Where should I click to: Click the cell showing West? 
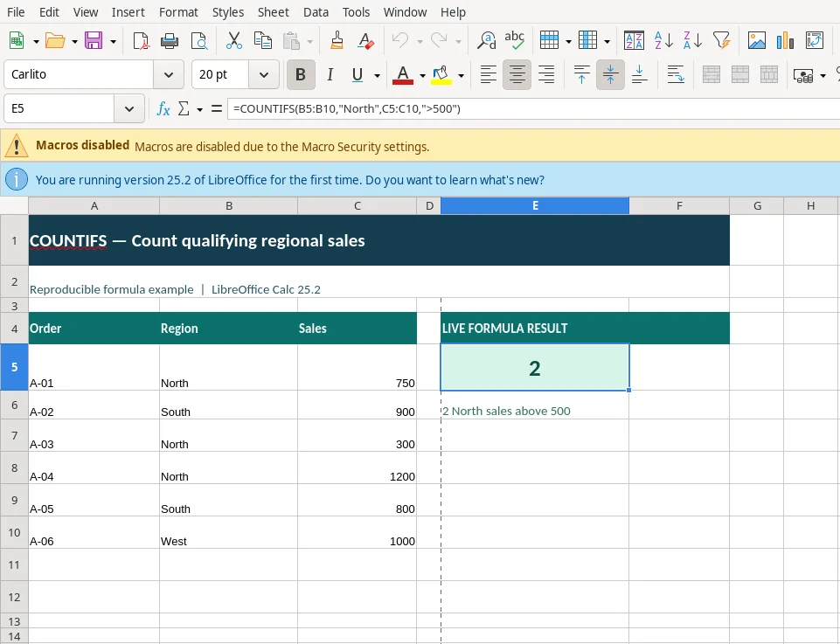[228, 532]
